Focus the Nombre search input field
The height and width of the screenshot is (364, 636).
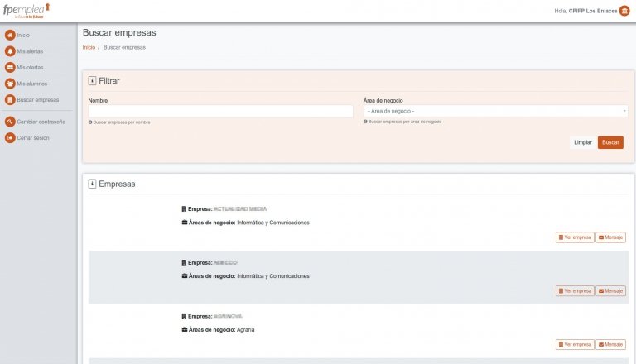click(x=220, y=111)
